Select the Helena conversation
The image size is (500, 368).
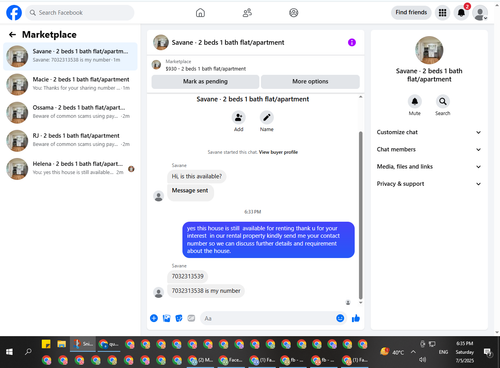pos(70,168)
